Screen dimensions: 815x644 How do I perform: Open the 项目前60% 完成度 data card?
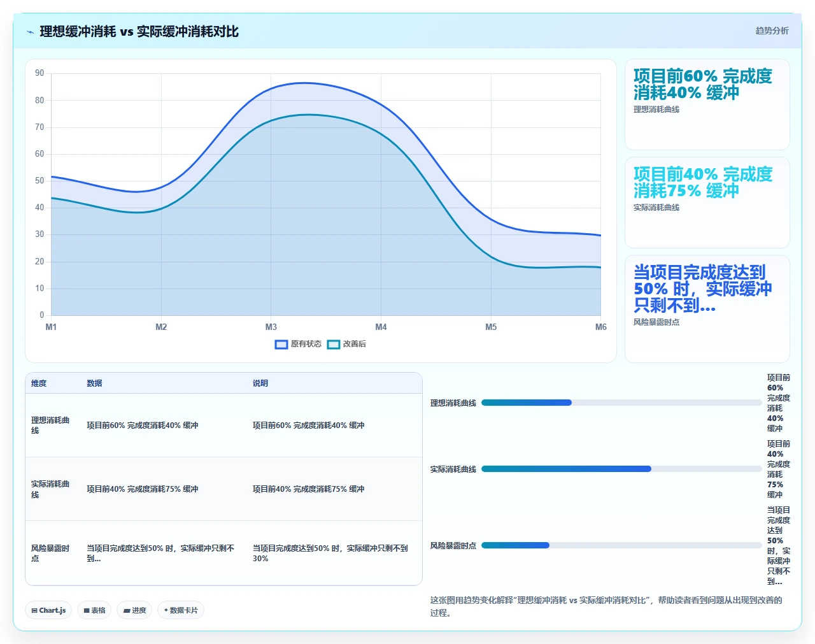707,104
